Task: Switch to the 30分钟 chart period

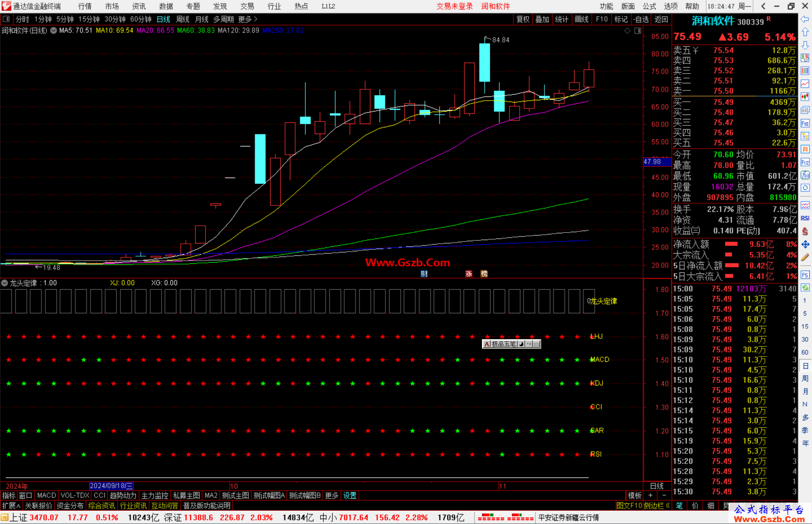Action: click(x=115, y=19)
